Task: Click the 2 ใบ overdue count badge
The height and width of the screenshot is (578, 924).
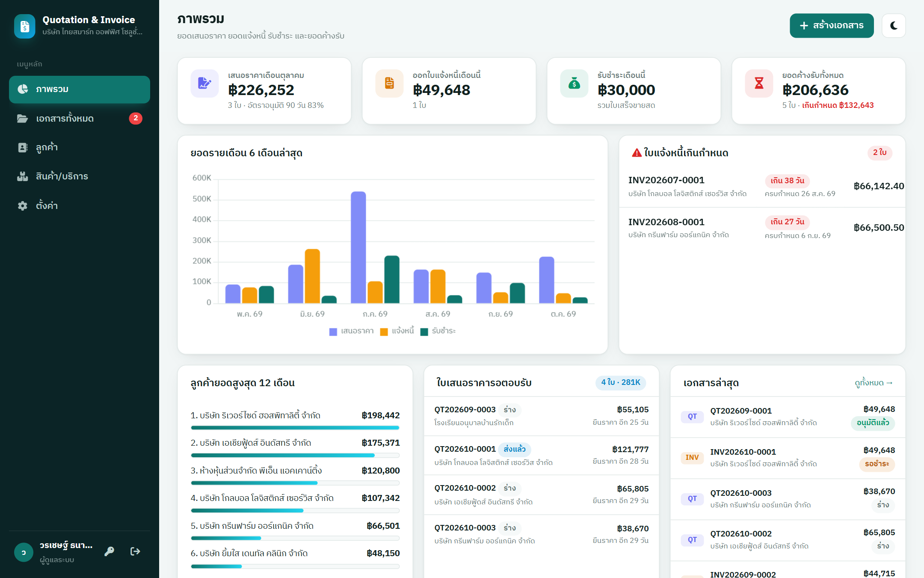Action: point(880,152)
